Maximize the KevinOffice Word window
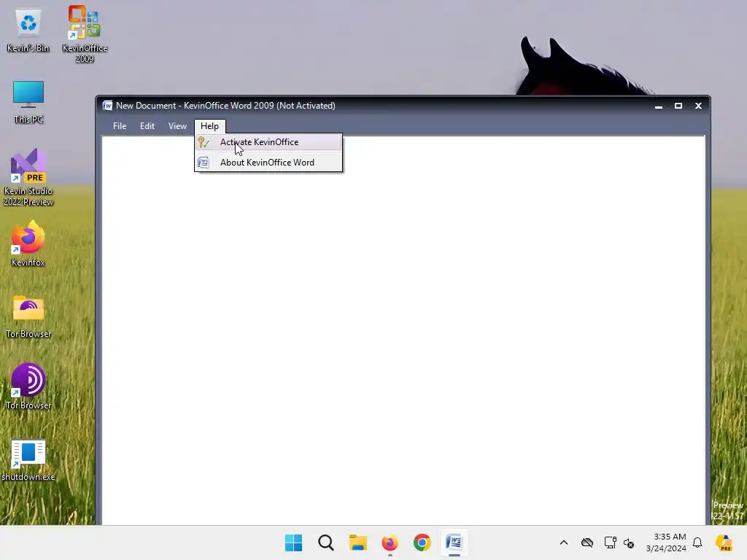Viewport: 747px width, 560px height. (x=678, y=106)
